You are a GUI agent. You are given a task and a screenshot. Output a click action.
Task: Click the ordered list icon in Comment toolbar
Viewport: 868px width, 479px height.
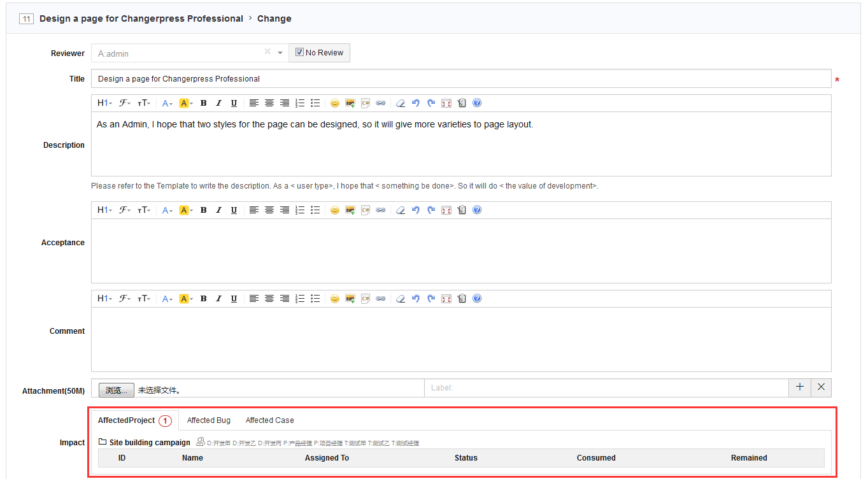click(300, 299)
